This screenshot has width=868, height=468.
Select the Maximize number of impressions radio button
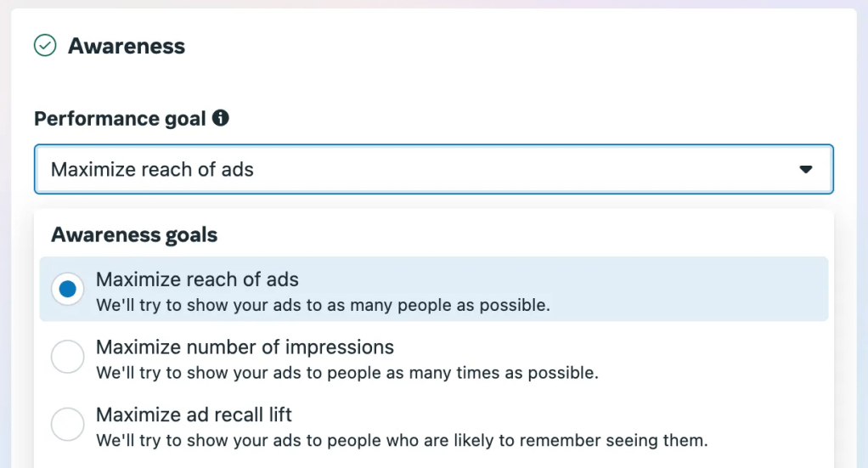[68, 357]
